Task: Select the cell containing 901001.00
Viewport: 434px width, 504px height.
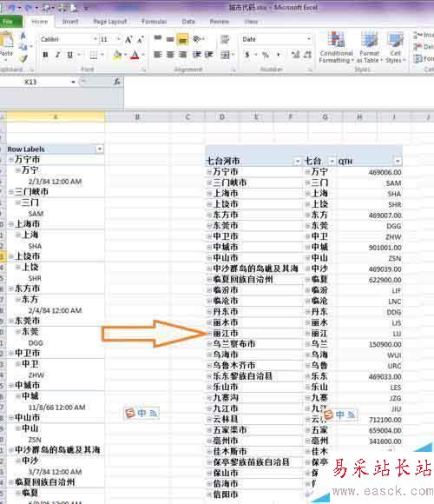Action: coord(369,248)
